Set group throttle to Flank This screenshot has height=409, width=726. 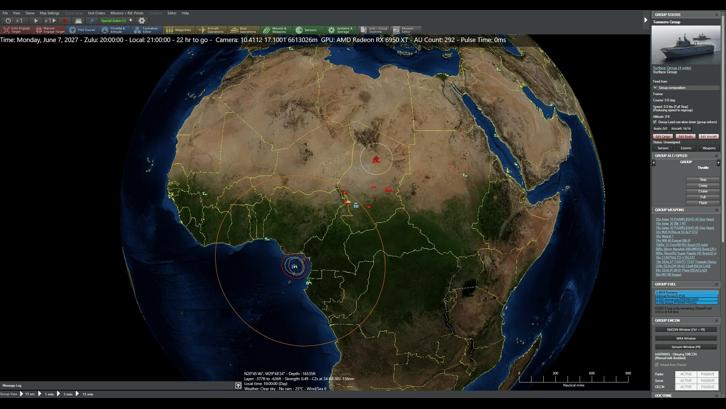703,202
